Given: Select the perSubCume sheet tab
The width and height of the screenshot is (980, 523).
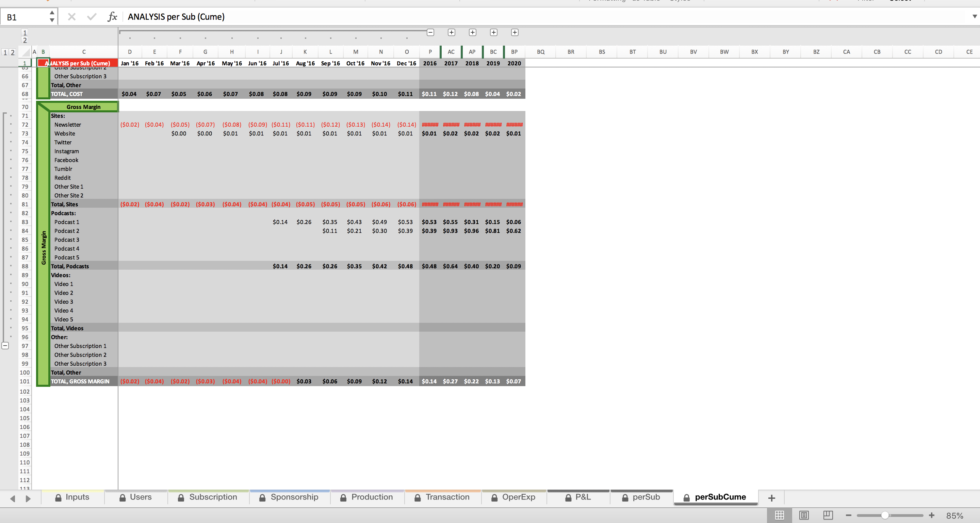Looking at the screenshot, I should coord(715,497).
